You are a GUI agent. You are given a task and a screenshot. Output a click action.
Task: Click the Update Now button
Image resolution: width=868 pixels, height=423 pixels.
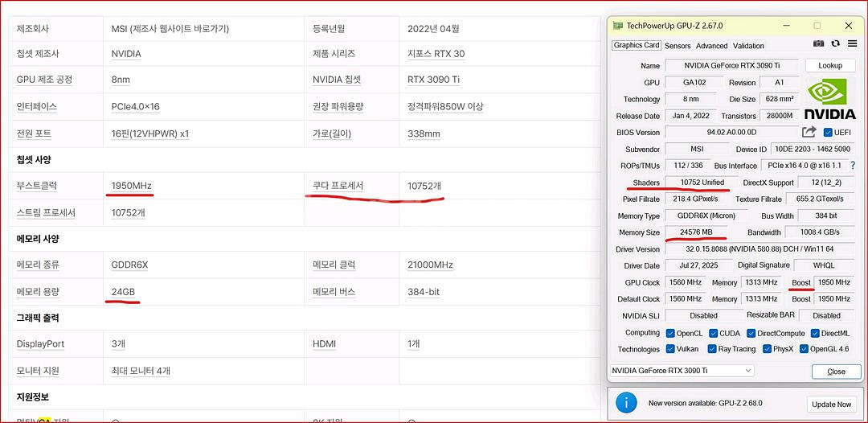click(832, 404)
